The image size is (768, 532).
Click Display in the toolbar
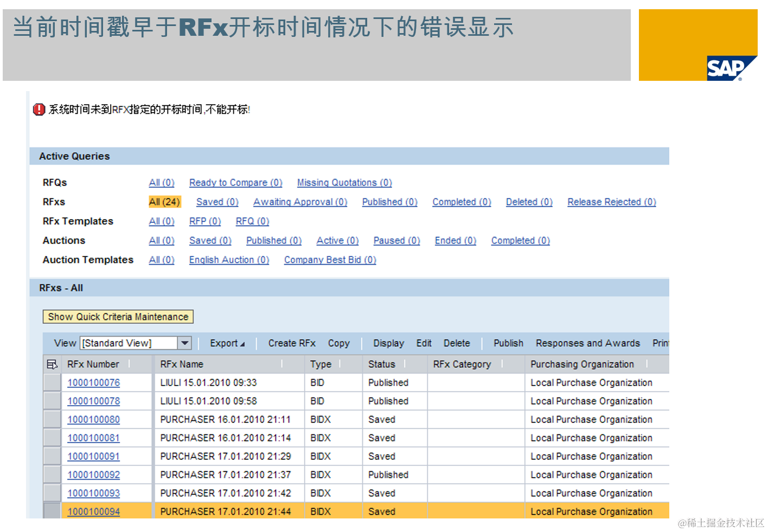coord(389,343)
